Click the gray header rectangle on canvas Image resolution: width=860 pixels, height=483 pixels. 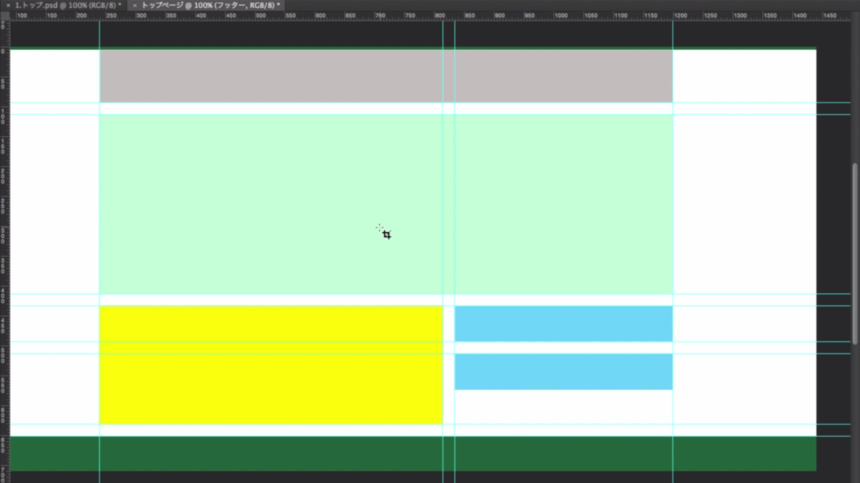click(x=386, y=76)
